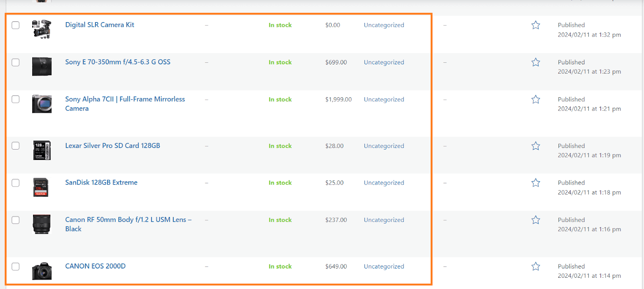Image resolution: width=644 pixels, height=289 pixels.
Task: Open Sony Alpha 7CII Full-Frame Mirrorless Camera
Action: [x=125, y=104]
